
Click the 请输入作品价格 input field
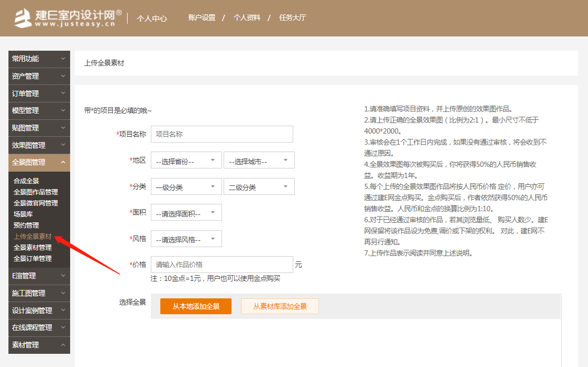tap(222, 265)
